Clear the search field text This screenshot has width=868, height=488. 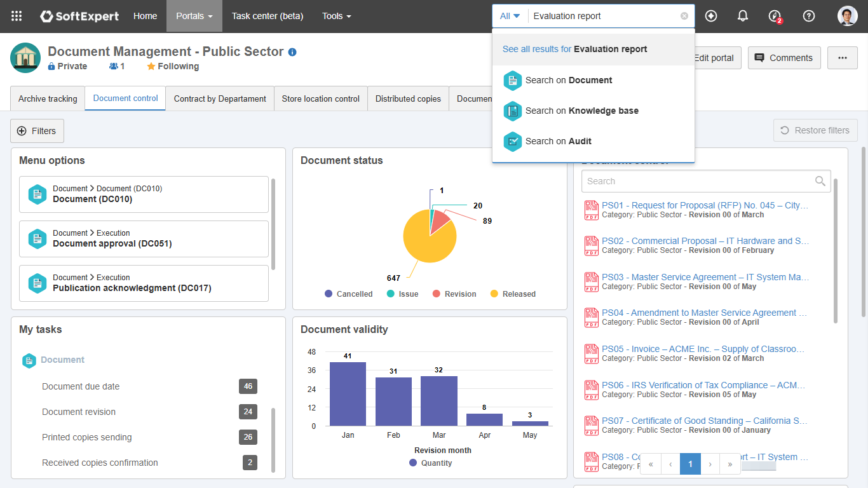click(684, 16)
